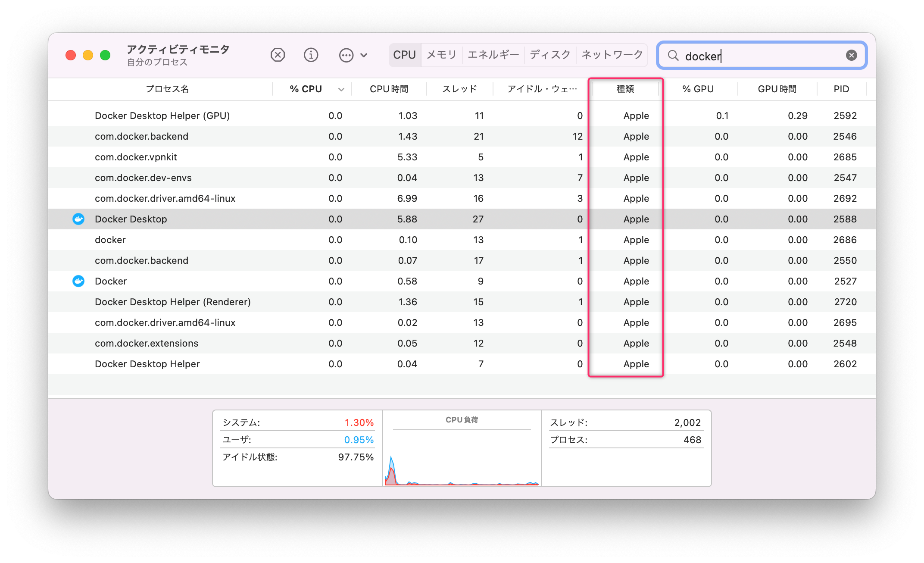Click the PID value 2588
Image resolution: width=924 pixels, height=563 pixels.
coord(845,219)
